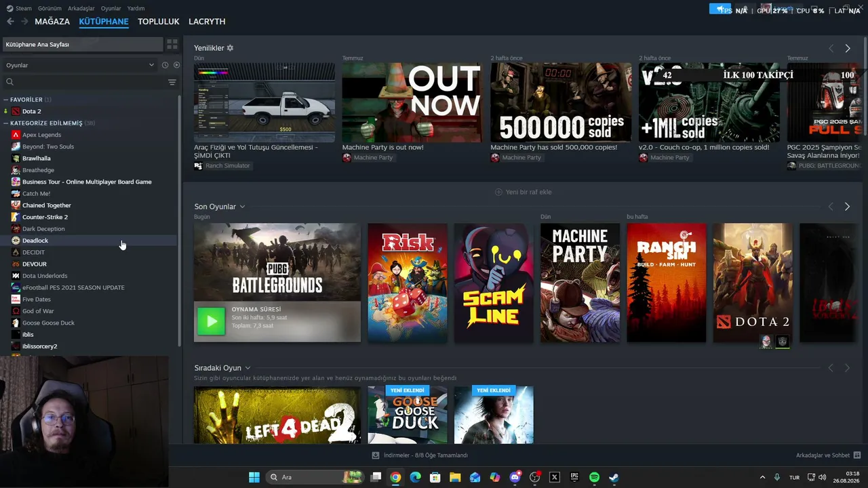Image resolution: width=868 pixels, height=488 pixels.
Task: Switch to the MAĞAZA tab
Action: [52, 22]
